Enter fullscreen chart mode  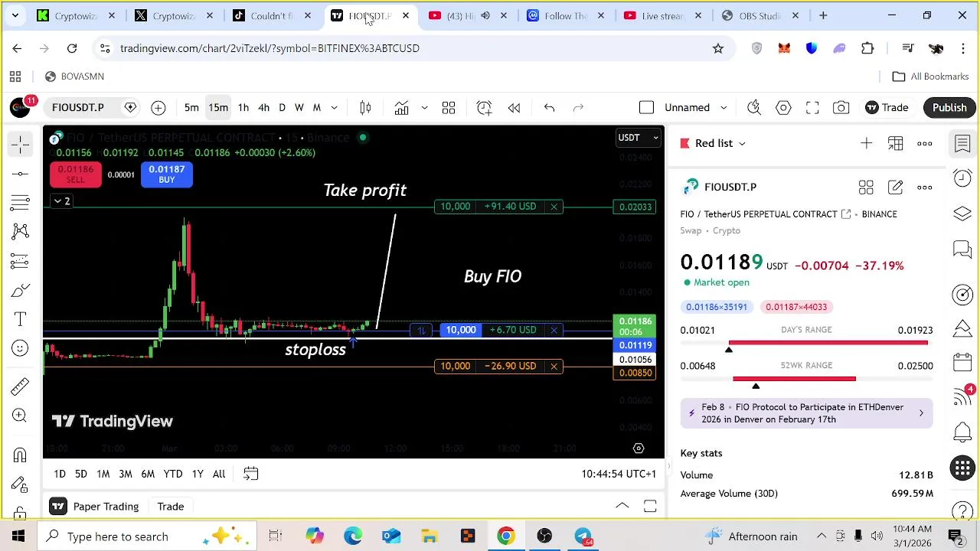point(812,108)
